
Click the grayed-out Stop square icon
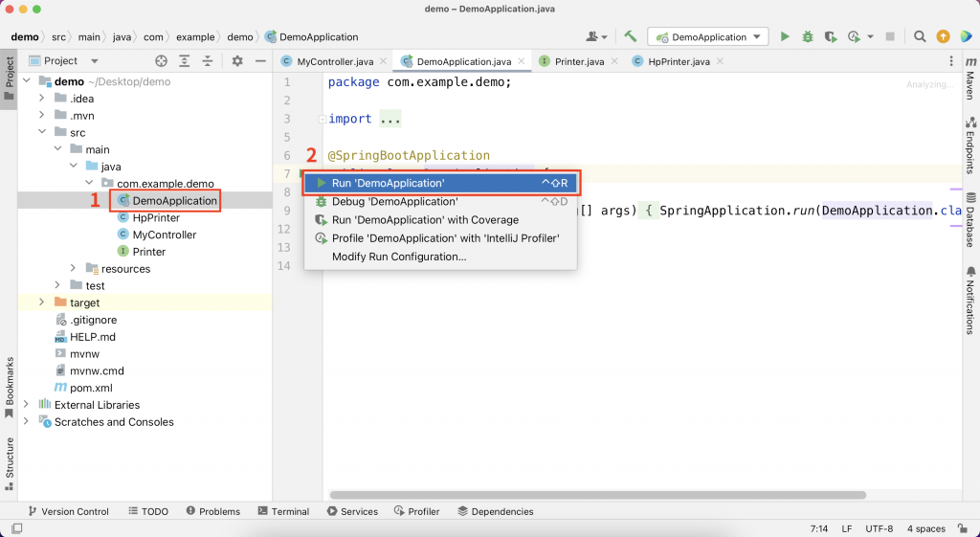point(891,37)
